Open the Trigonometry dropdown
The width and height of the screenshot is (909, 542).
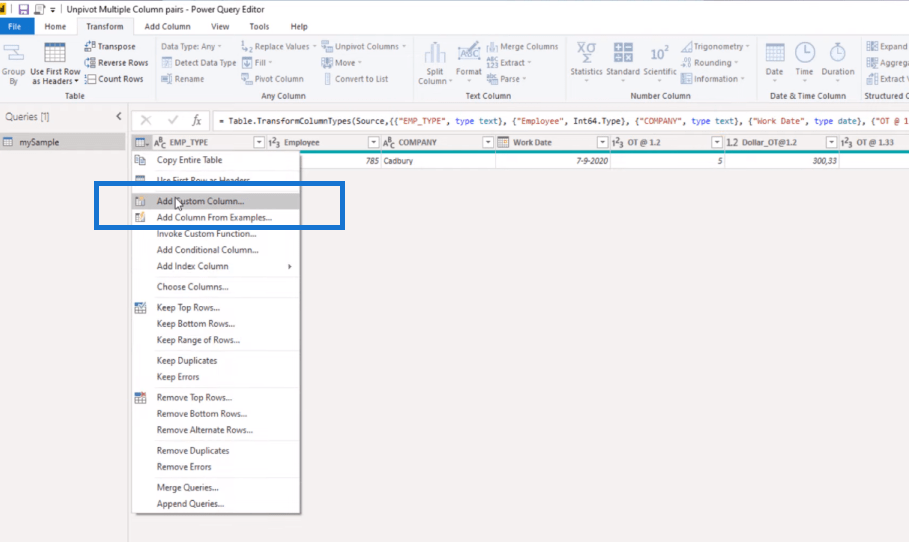715,46
